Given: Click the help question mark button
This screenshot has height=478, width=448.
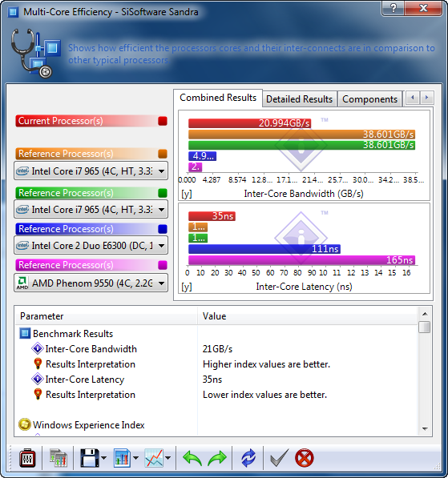Looking at the screenshot, I should [x=394, y=8].
